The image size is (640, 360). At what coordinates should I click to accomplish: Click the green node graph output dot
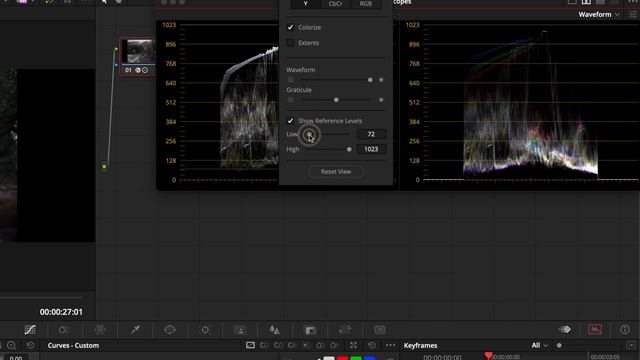click(x=104, y=167)
